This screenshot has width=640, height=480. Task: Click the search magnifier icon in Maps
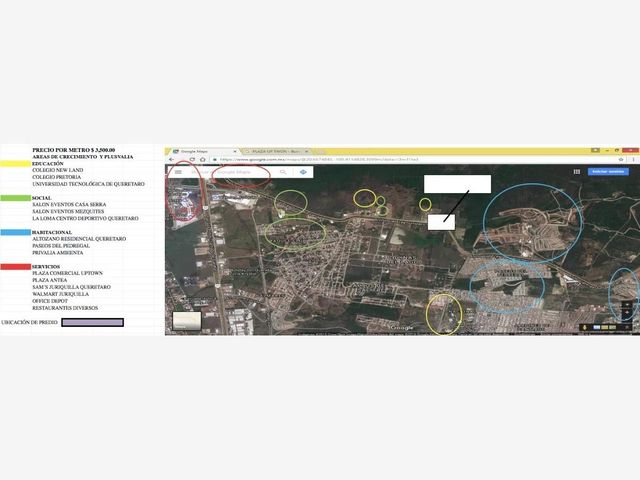pyautogui.click(x=283, y=172)
